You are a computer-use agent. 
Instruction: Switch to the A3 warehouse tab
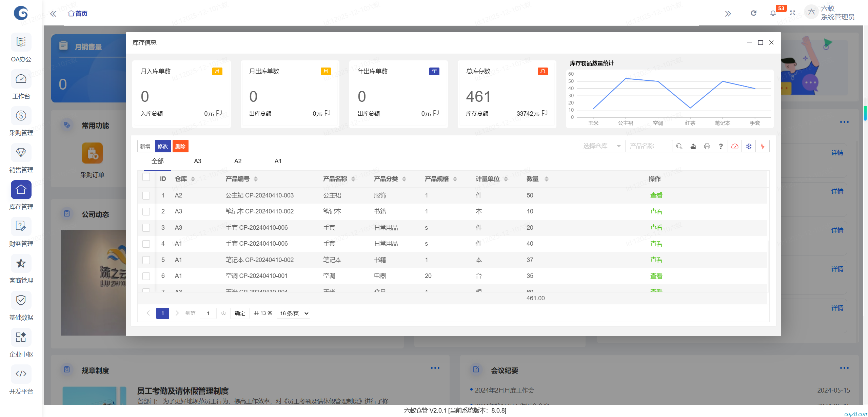point(197,161)
